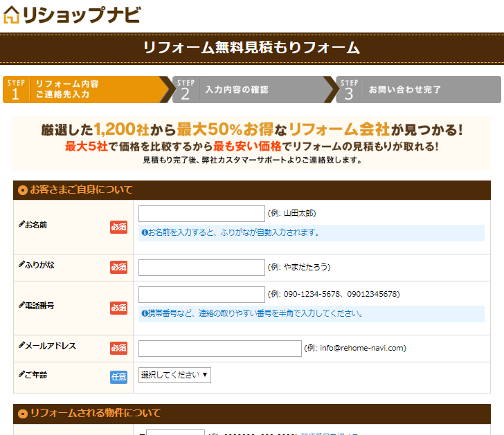Select the Step 1 リフォーム内容 tab

click(83, 89)
